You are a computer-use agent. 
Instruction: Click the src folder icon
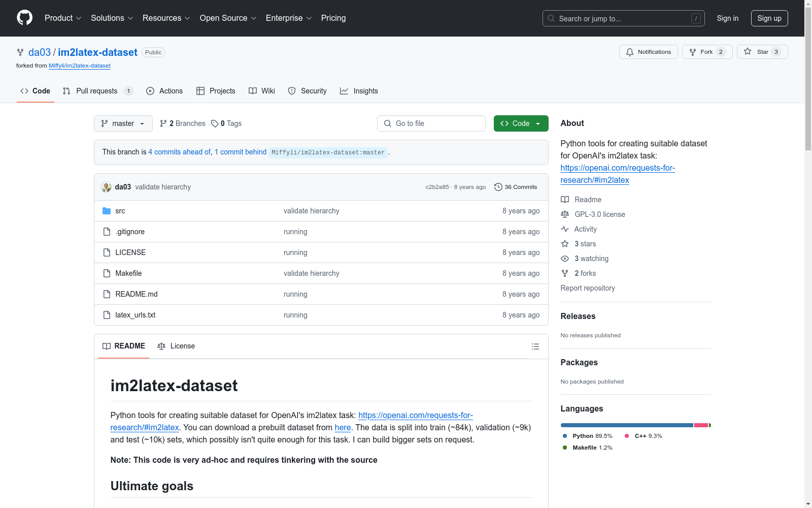(107, 211)
